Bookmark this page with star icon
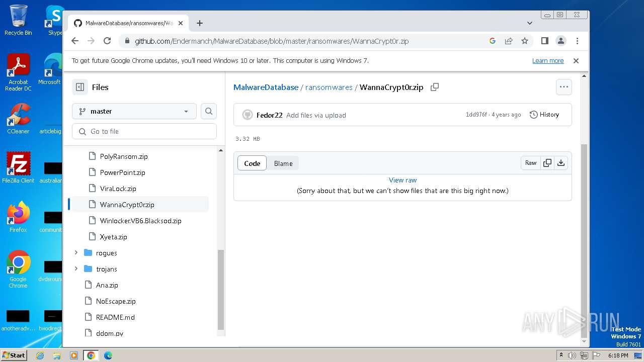 (525, 41)
